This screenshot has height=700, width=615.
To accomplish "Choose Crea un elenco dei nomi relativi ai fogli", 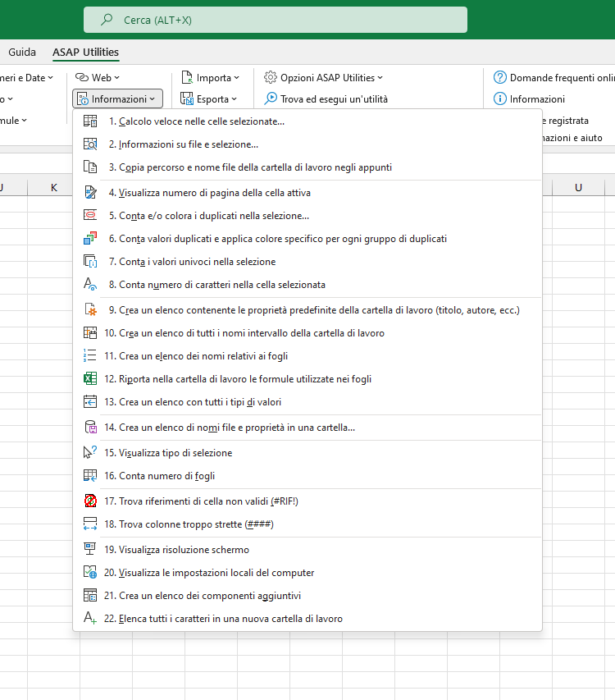I will tap(307, 356).
